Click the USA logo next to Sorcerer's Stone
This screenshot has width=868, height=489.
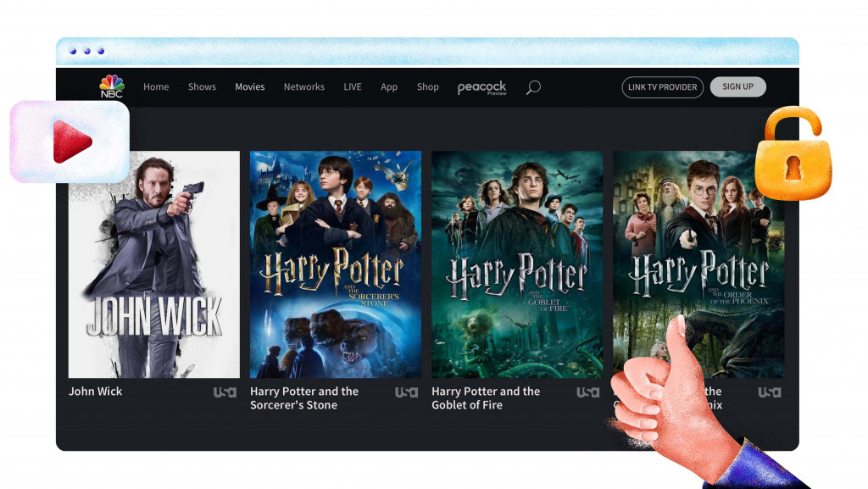pyautogui.click(x=406, y=392)
